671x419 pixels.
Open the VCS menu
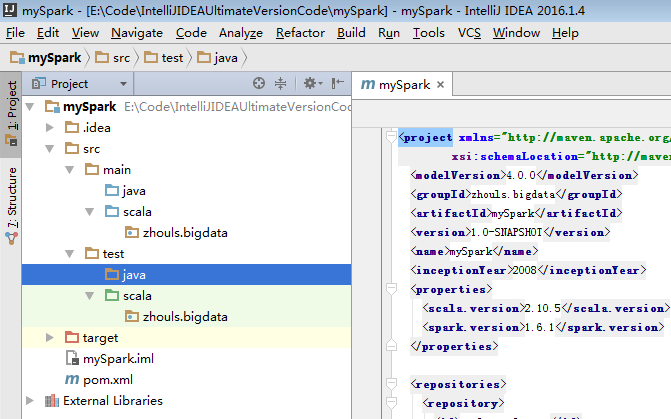[x=469, y=33]
